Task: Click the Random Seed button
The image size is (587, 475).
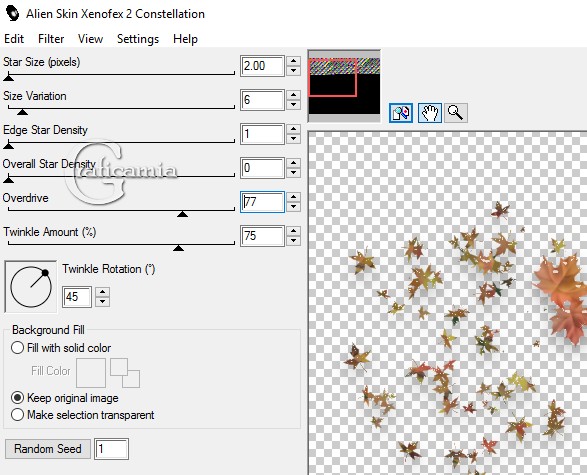Action: 48,448
